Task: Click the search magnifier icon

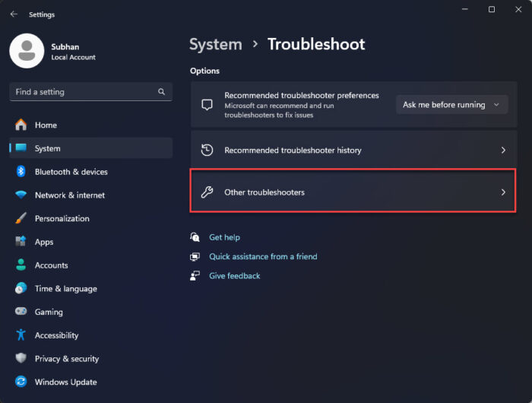Action: [161, 92]
